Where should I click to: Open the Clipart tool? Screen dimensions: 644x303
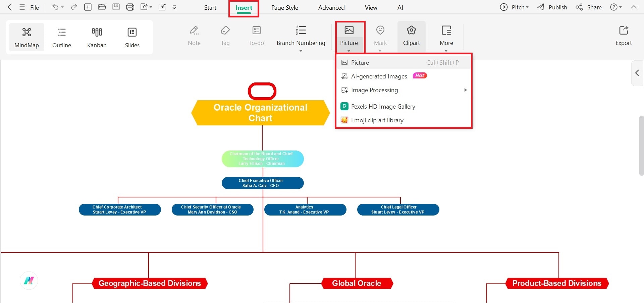pyautogui.click(x=412, y=36)
